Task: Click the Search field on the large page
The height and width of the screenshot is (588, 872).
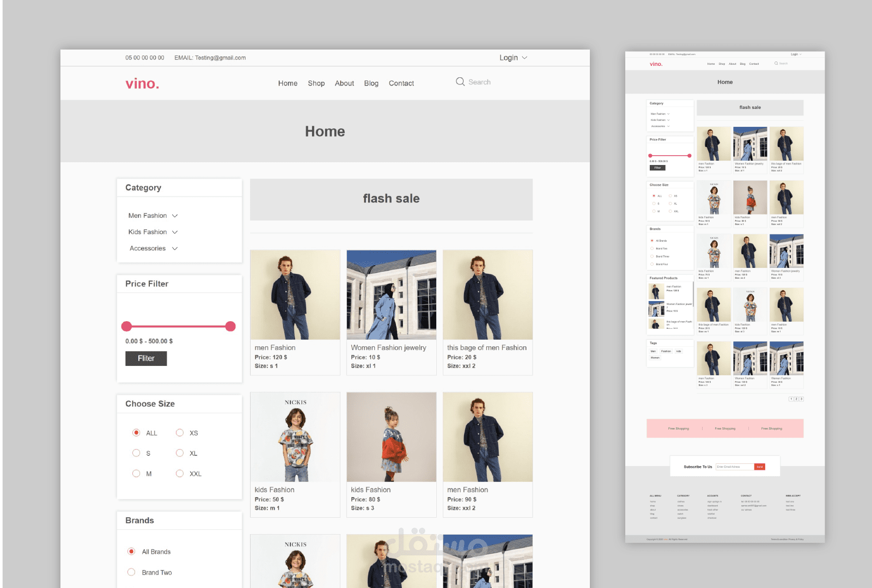Action: (x=479, y=82)
